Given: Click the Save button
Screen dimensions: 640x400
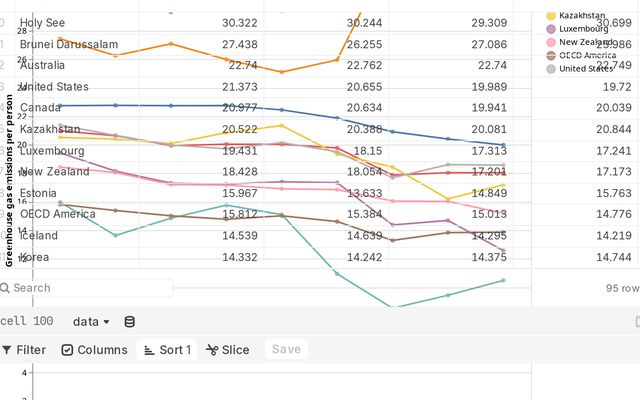Looking at the screenshot, I should coord(287,349).
